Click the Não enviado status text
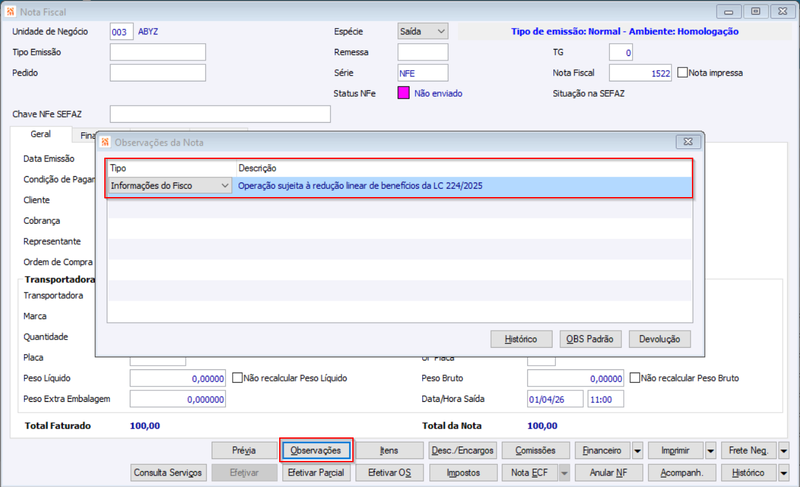This screenshot has width=800, height=487. (438, 93)
